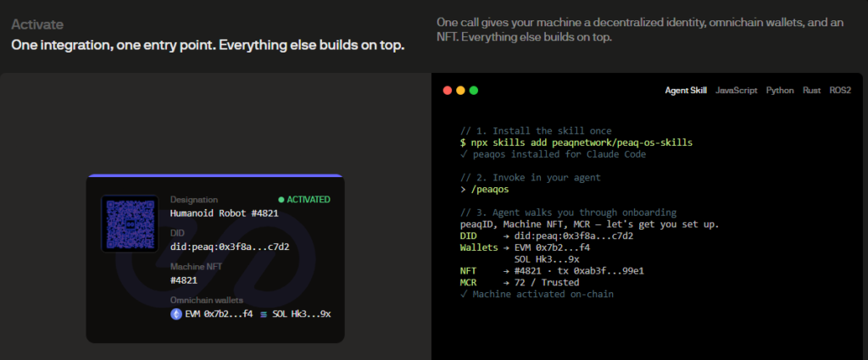Click the 'Designation' label on card

tap(194, 200)
